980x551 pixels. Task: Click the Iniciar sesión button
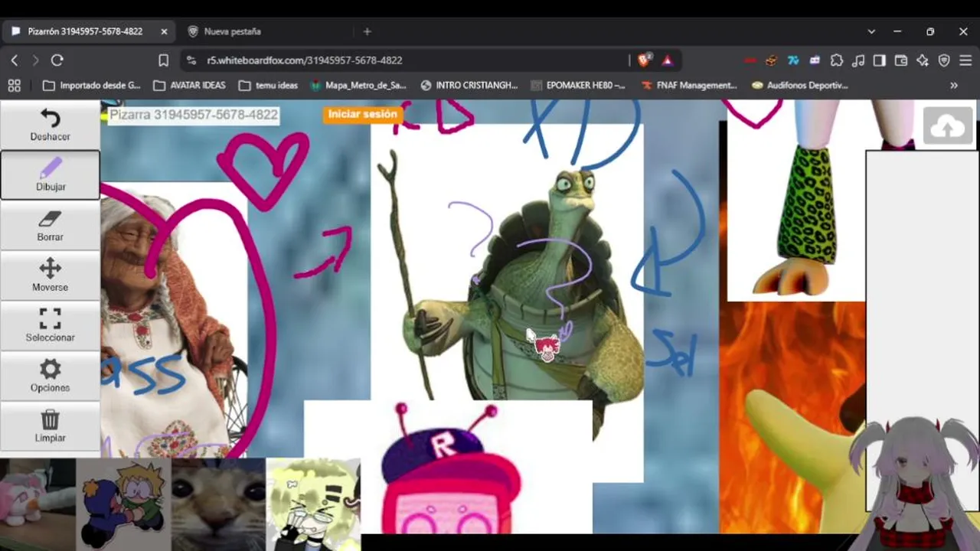coord(363,114)
